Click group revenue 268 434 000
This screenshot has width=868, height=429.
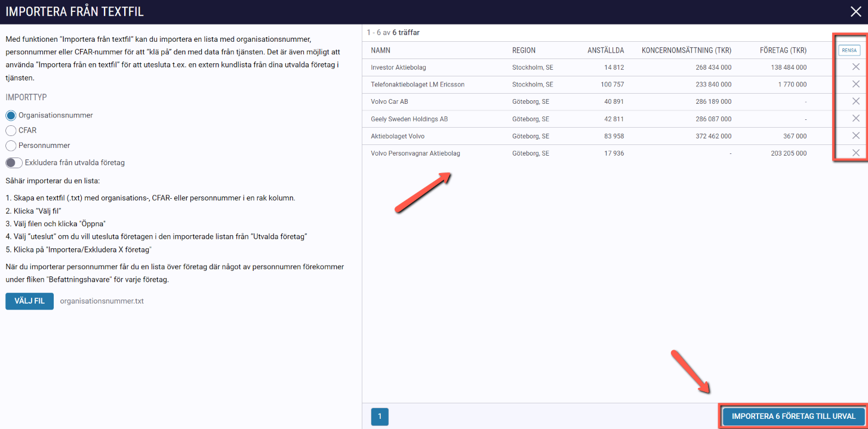pyautogui.click(x=713, y=67)
